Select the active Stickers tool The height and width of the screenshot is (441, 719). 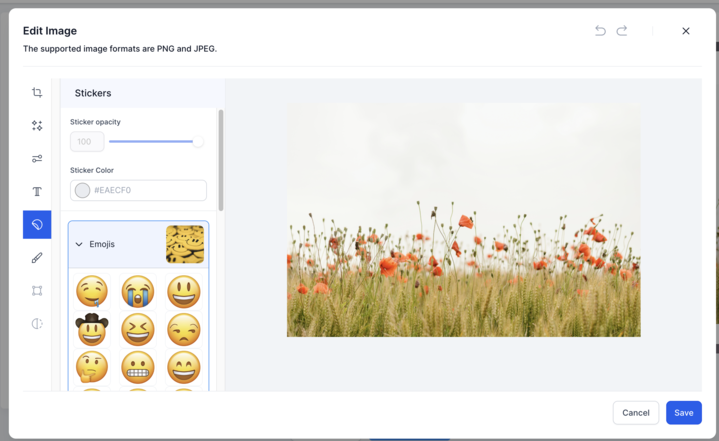[x=37, y=225]
